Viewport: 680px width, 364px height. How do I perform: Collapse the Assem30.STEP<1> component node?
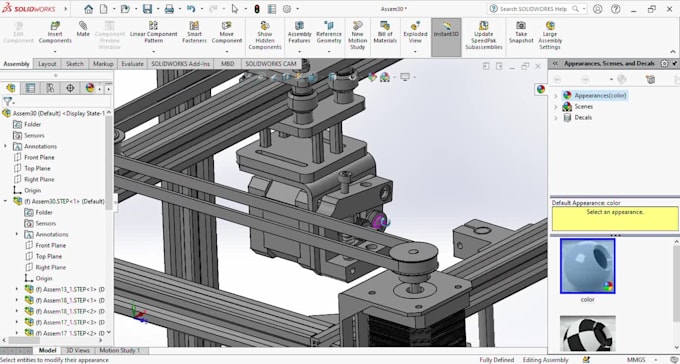[6, 201]
